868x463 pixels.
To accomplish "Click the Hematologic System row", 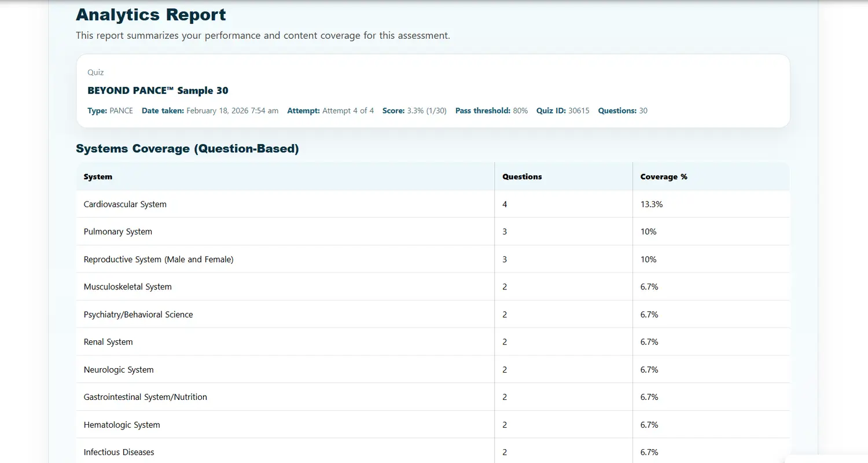I will pyautogui.click(x=122, y=424).
